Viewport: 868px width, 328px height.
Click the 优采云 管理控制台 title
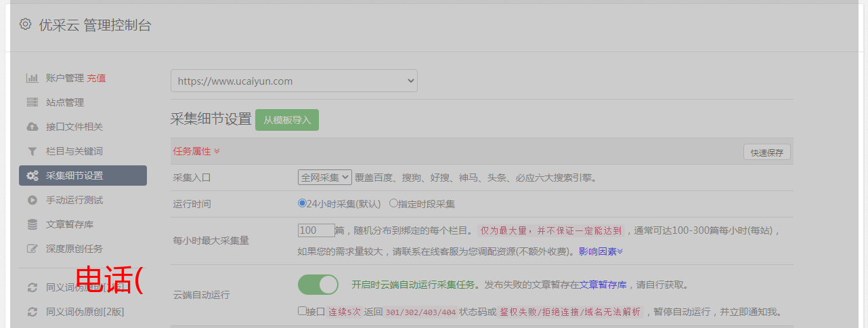(95, 25)
